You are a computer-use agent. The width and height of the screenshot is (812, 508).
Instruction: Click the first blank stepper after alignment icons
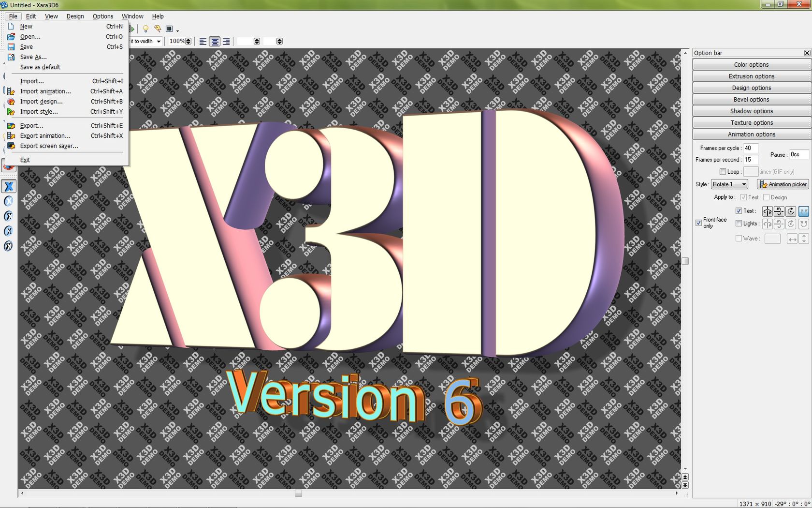[257, 42]
